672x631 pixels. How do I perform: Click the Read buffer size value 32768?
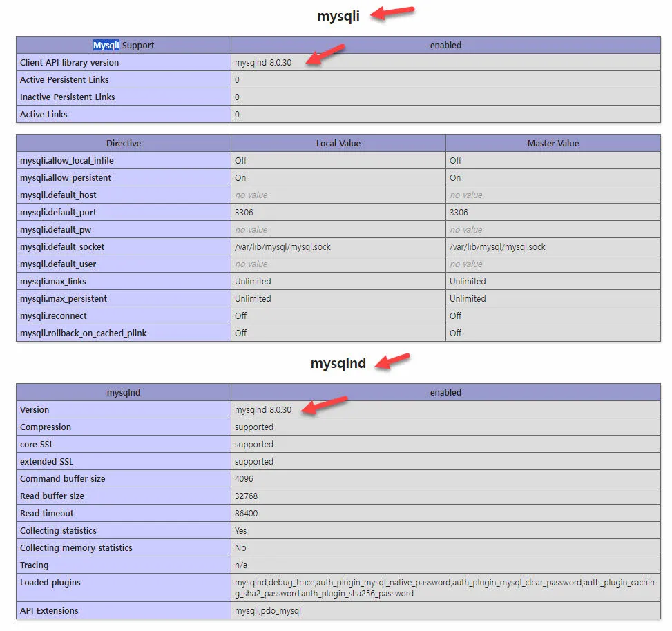click(249, 496)
